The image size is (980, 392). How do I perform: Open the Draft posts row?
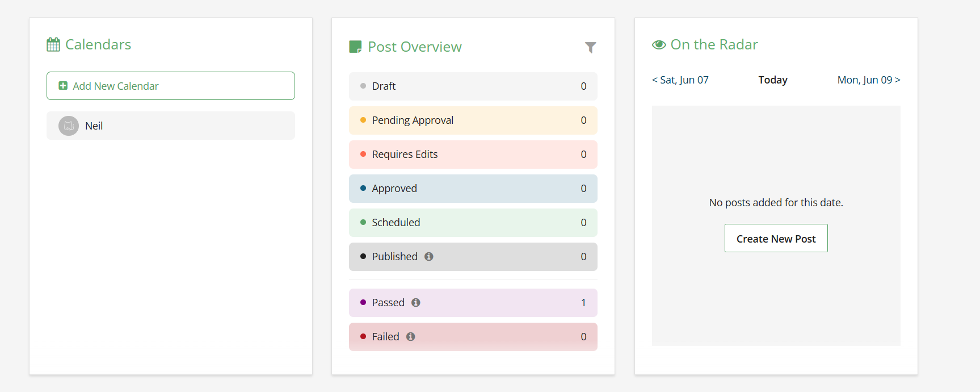coord(473,86)
